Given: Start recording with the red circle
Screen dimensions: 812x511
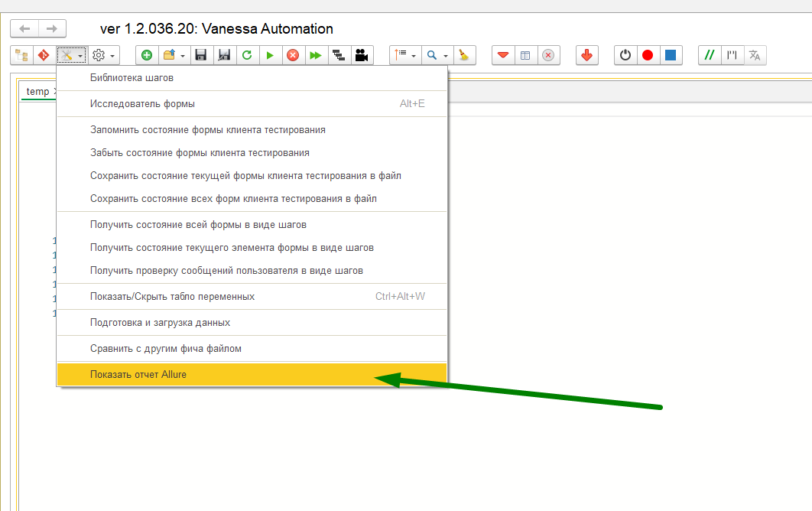Looking at the screenshot, I should (648, 55).
